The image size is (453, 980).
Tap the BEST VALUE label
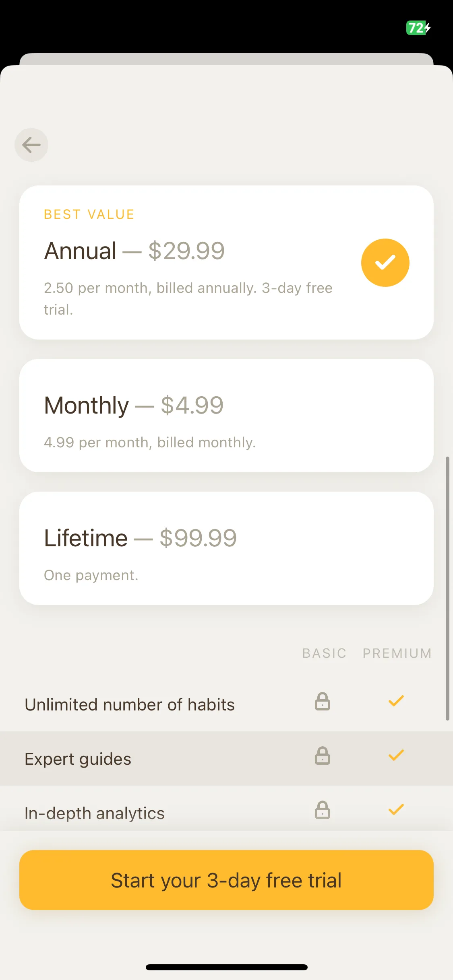(x=89, y=214)
